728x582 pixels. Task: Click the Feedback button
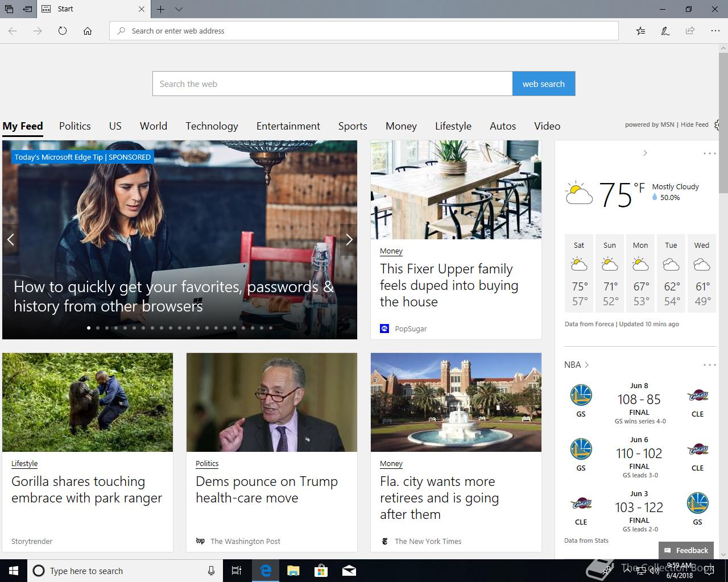(x=686, y=550)
